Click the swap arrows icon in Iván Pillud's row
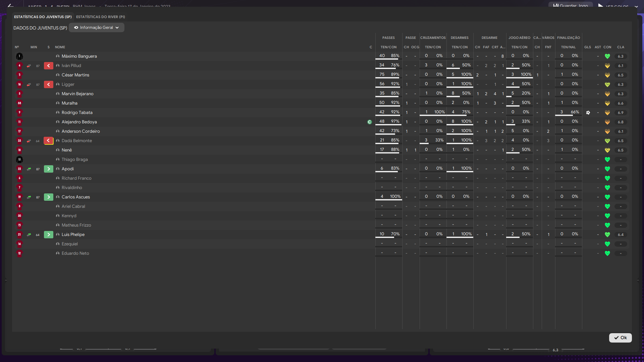Viewport: 644px width, 362px height. 29,66
